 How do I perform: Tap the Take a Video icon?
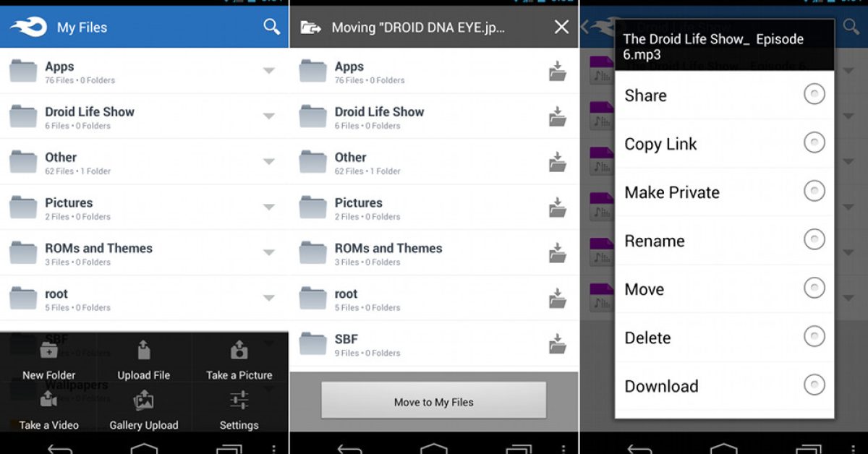click(x=48, y=399)
